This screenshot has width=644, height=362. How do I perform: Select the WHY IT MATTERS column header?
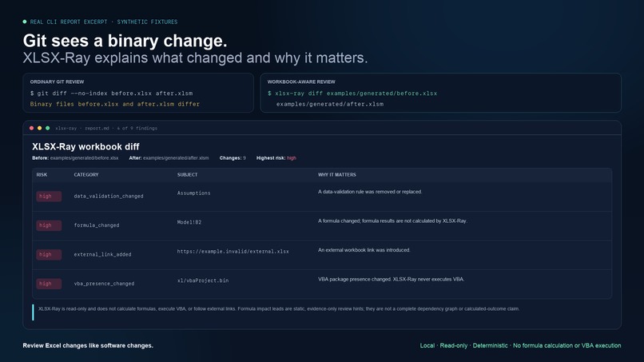tap(337, 175)
